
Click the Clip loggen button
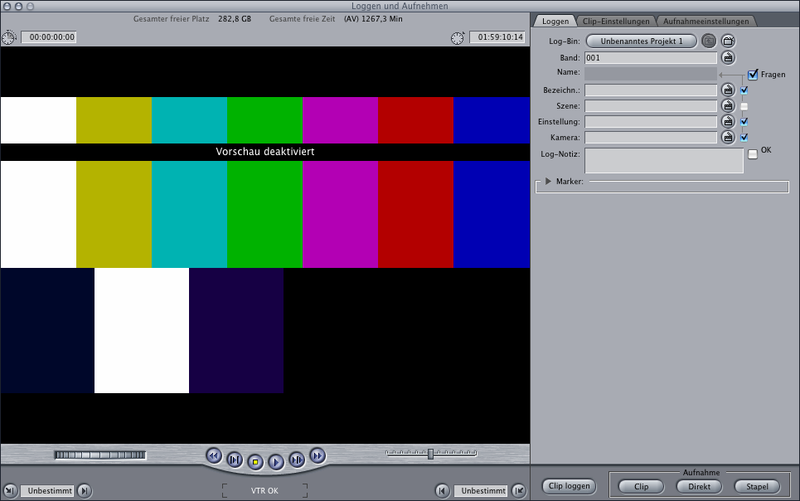point(569,486)
